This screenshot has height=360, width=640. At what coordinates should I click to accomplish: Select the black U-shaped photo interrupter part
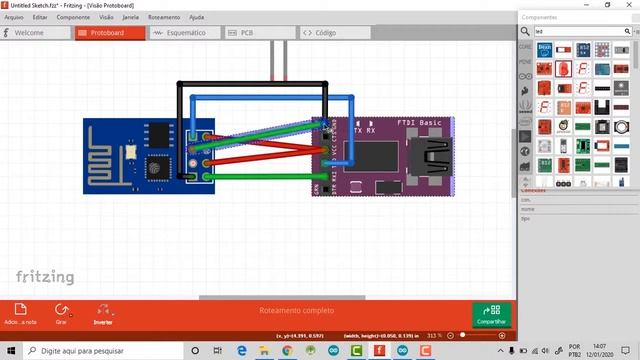pyautogui.click(x=602, y=107)
